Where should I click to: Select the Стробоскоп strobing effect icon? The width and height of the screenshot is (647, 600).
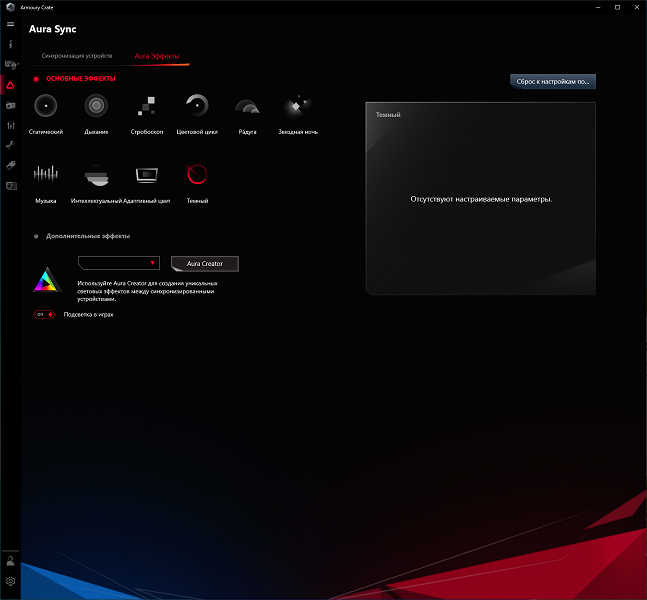(x=146, y=106)
